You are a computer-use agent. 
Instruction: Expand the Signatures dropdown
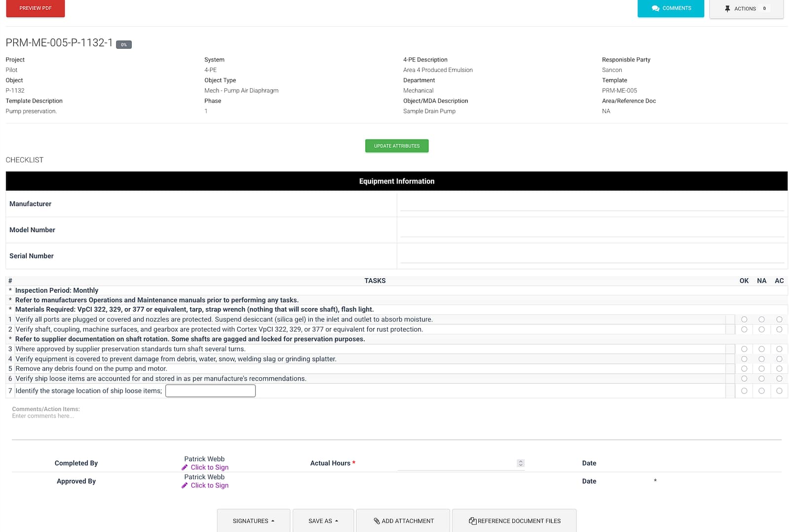[x=253, y=521]
